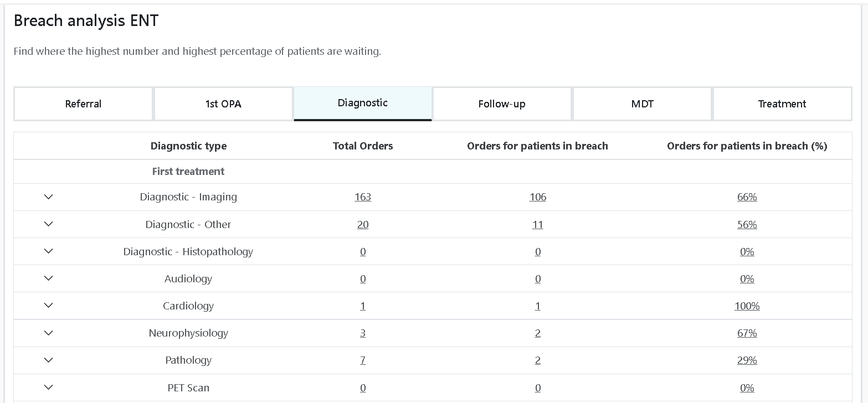
Task: Click Pathology total orders value 7
Action: (x=363, y=360)
